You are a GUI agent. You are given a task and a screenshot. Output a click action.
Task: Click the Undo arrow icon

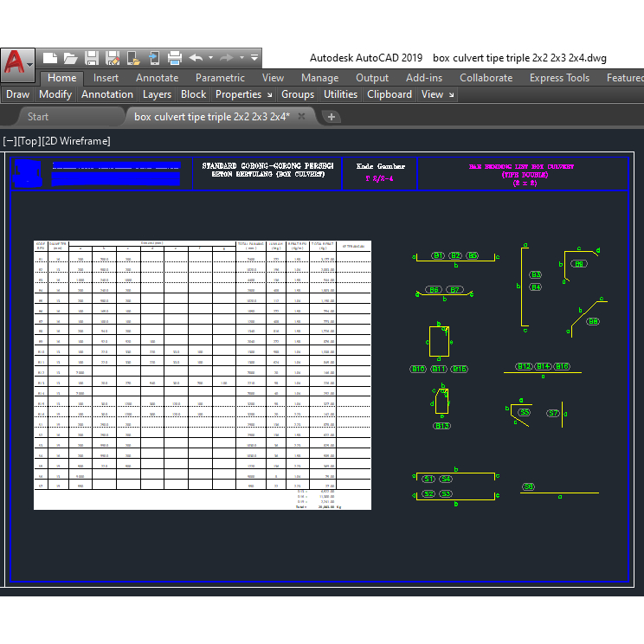point(196,57)
